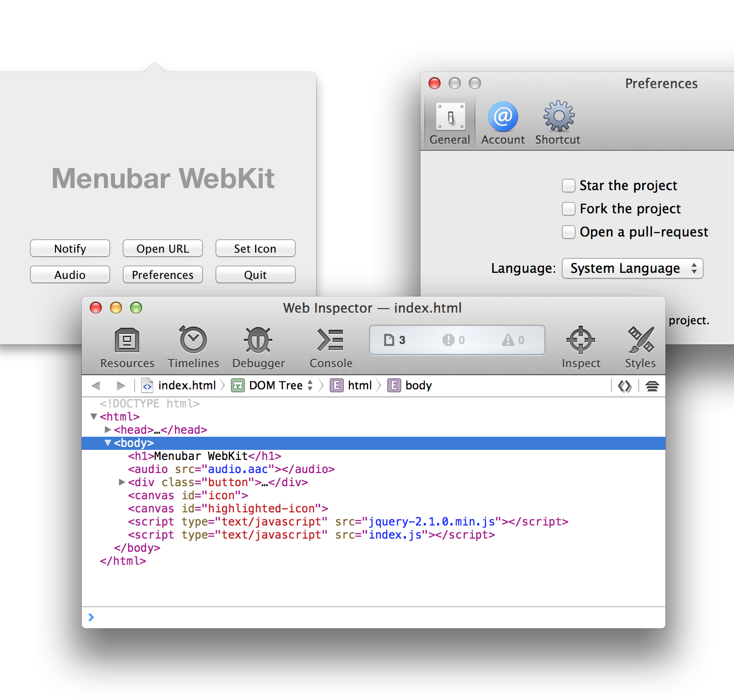Image resolution: width=734 pixels, height=700 pixels.
Task: Open the System Language dropdown
Action: (x=632, y=268)
